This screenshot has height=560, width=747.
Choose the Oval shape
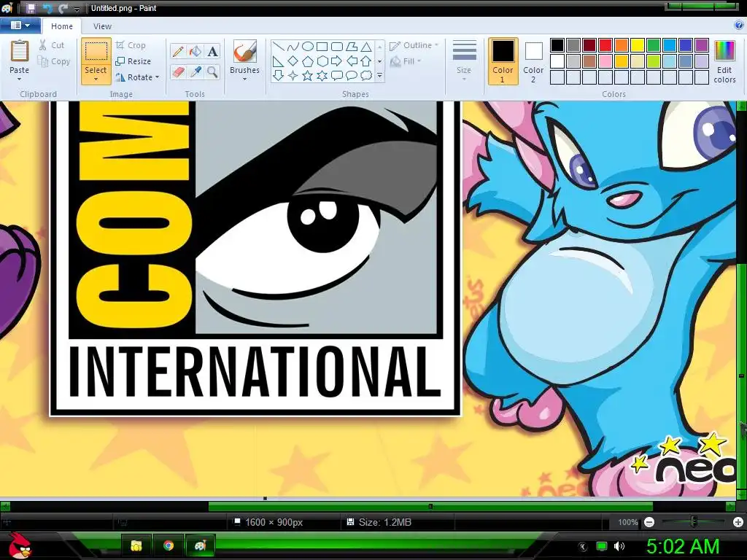pos(308,47)
